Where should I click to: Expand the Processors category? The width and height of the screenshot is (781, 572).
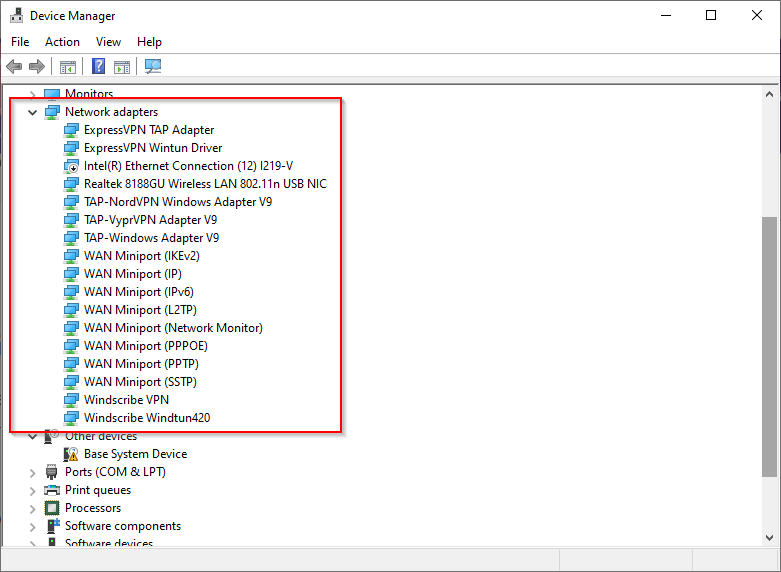point(32,509)
